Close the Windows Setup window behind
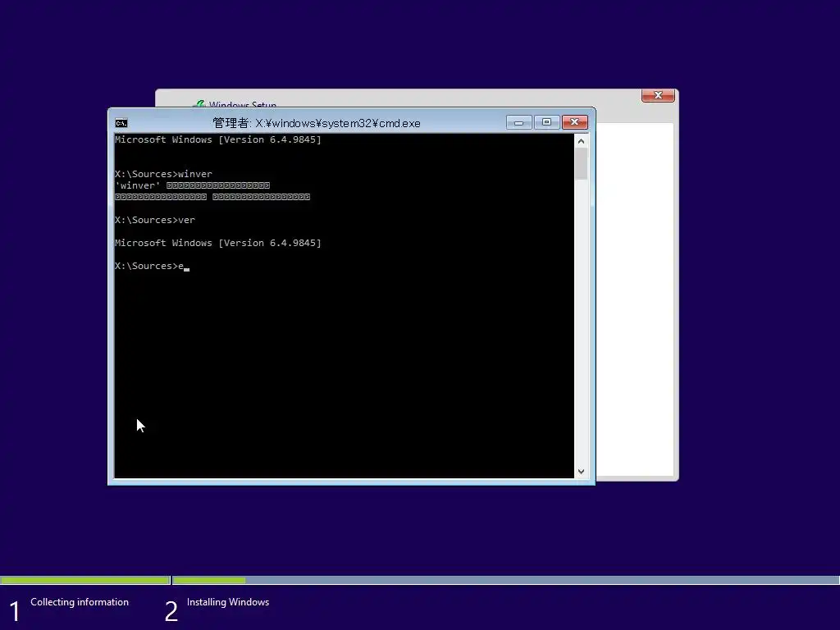Image resolution: width=840 pixels, height=630 pixels. [x=658, y=95]
